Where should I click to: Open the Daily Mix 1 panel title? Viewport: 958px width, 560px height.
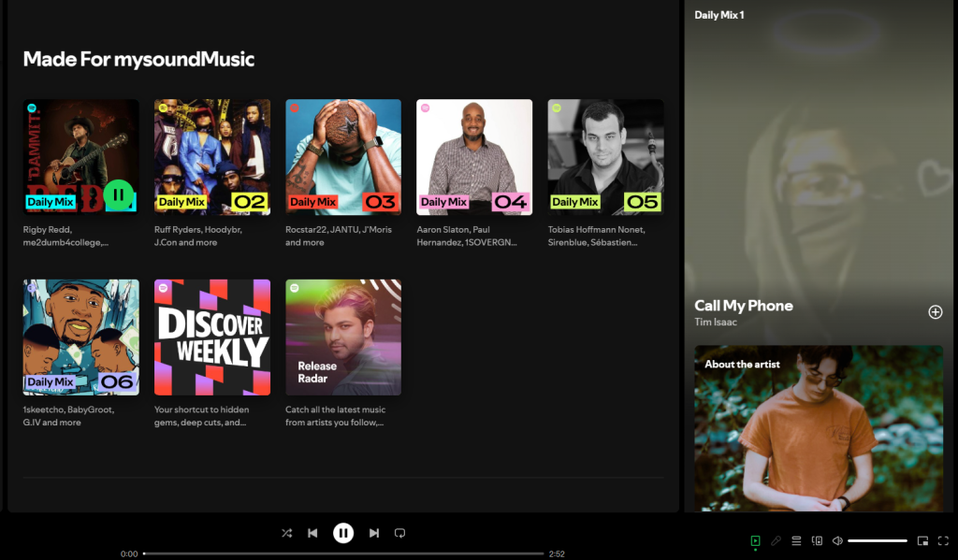coord(719,15)
